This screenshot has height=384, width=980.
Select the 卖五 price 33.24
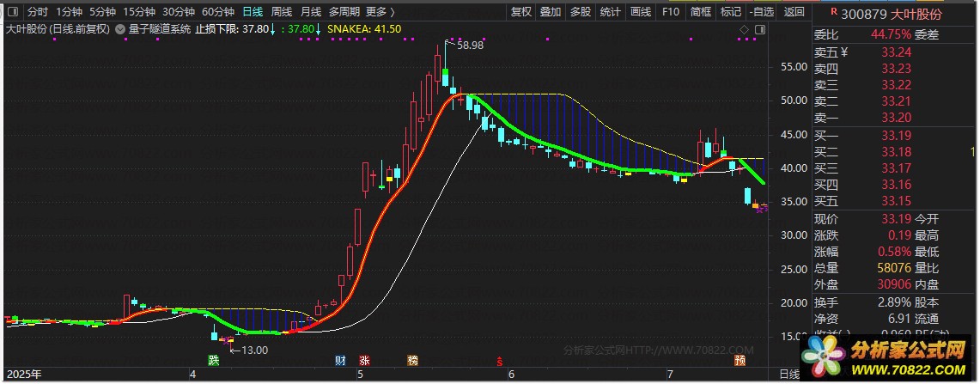click(x=896, y=52)
